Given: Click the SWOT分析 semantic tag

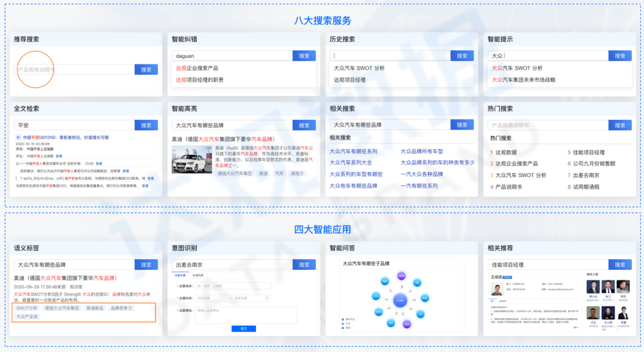Looking at the screenshot, I should 27,308.
